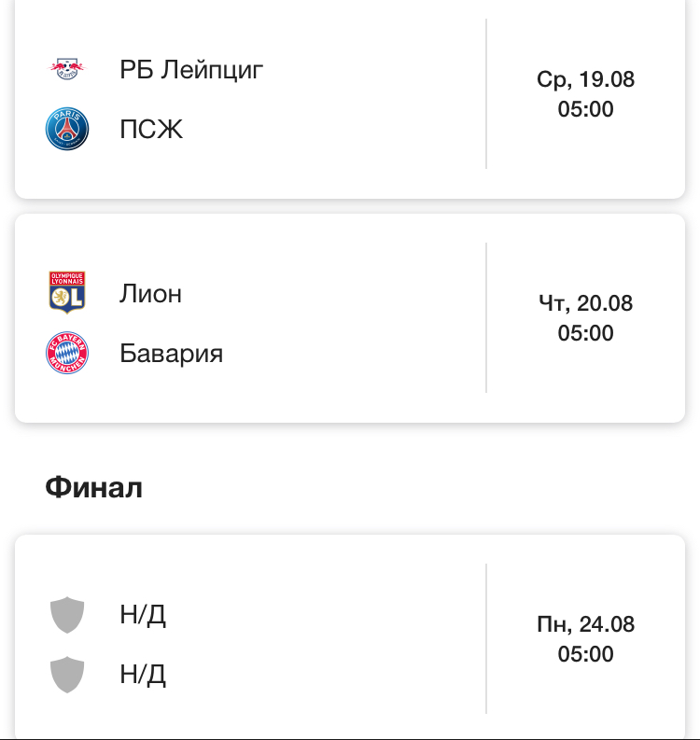700x740 pixels.
Task: Select the Olympique Lyonnais logo
Action: pos(66,293)
